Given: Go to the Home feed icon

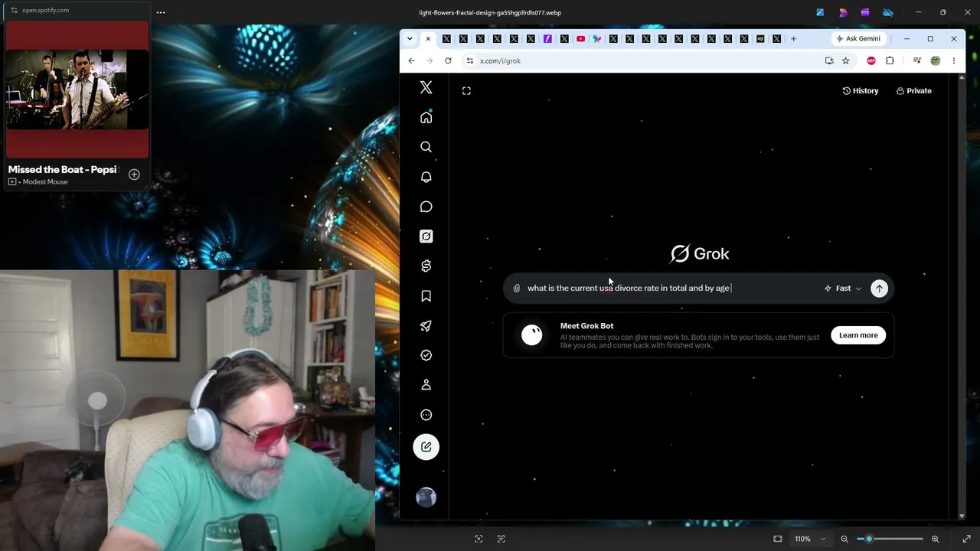Looking at the screenshot, I should 426,117.
